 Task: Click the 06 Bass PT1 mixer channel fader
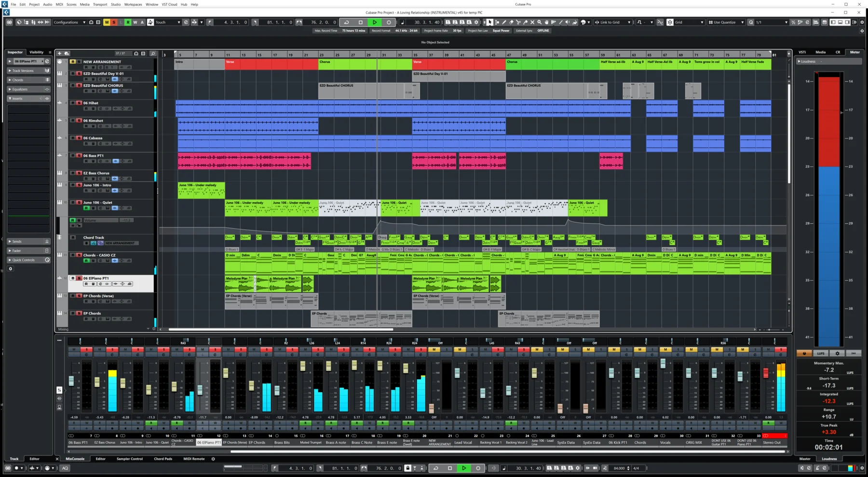[x=71, y=381]
